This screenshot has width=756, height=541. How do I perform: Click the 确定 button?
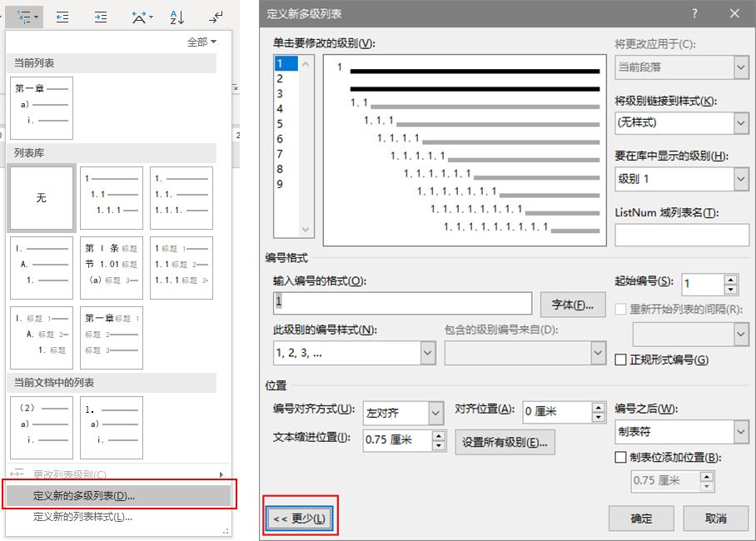(x=641, y=519)
